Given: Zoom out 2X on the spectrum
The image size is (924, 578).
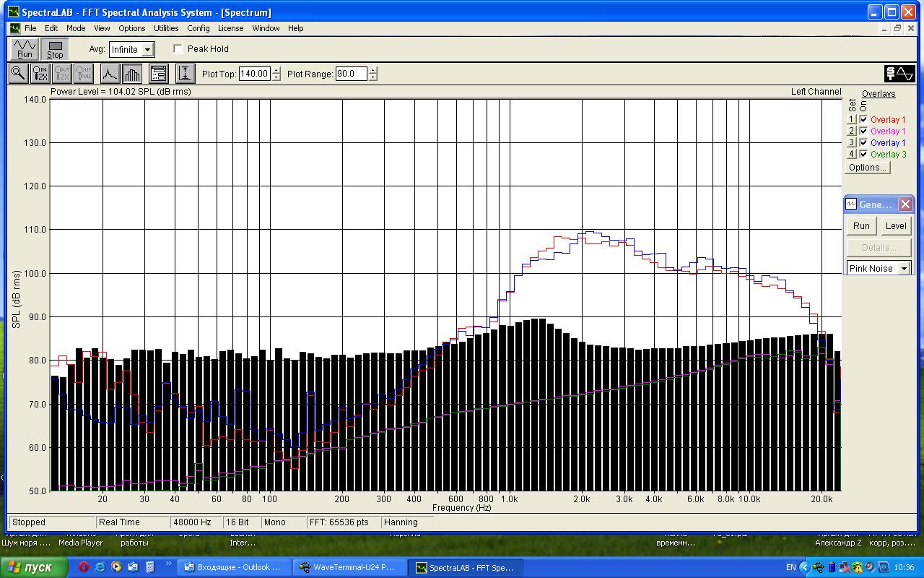Looking at the screenshot, I should pos(63,73).
